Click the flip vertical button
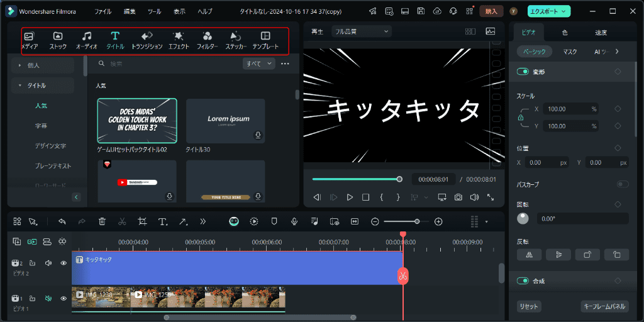The width and height of the screenshot is (644, 322). (x=558, y=255)
